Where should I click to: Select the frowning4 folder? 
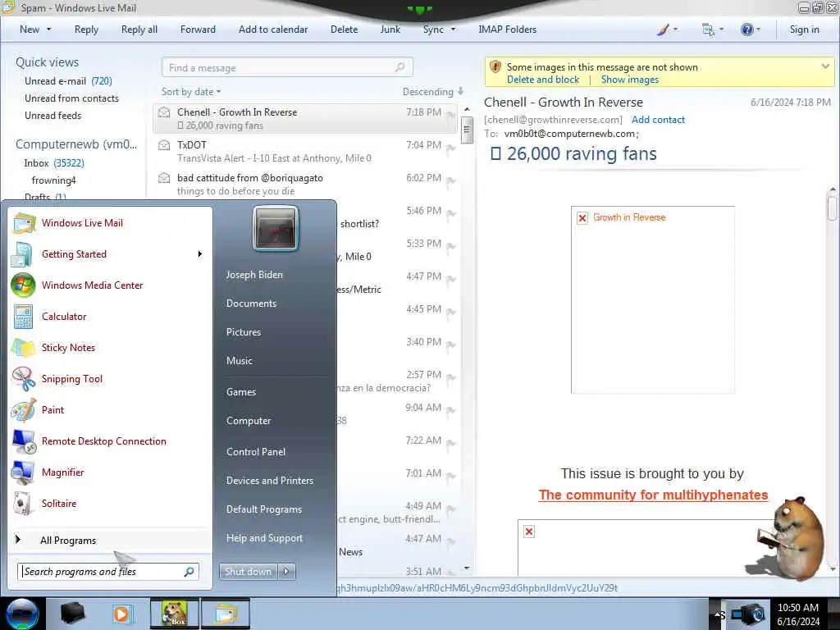[53, 180]
